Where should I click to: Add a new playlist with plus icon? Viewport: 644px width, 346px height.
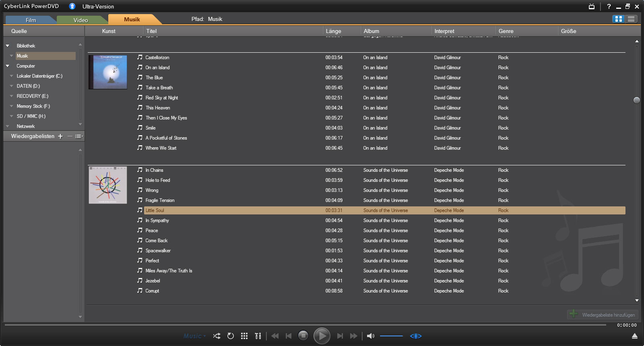coord(60,136)
